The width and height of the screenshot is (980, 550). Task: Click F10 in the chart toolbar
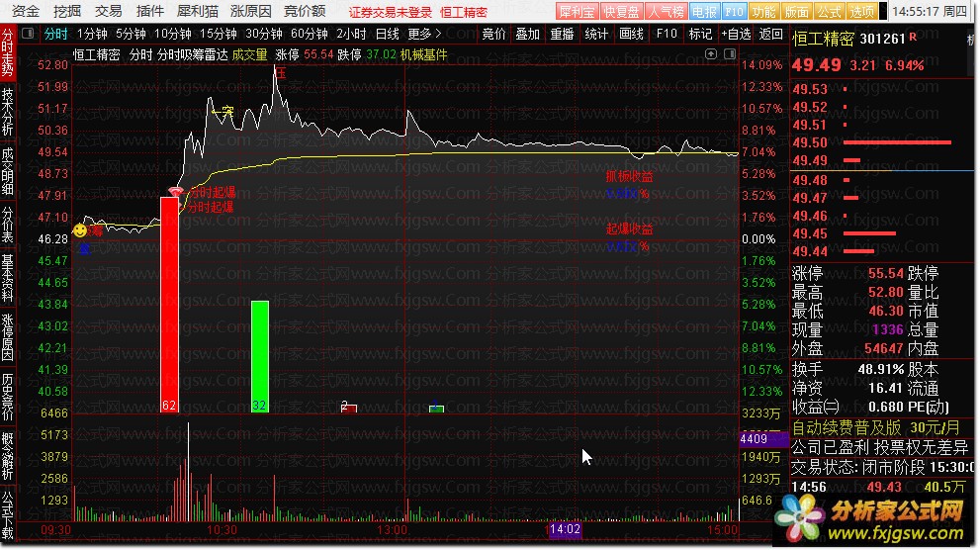tap(667, 34)
